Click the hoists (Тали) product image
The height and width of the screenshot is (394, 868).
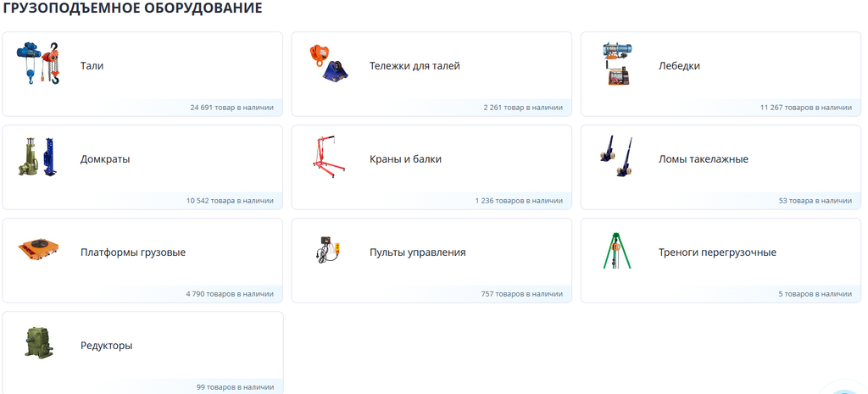(39, 64)
